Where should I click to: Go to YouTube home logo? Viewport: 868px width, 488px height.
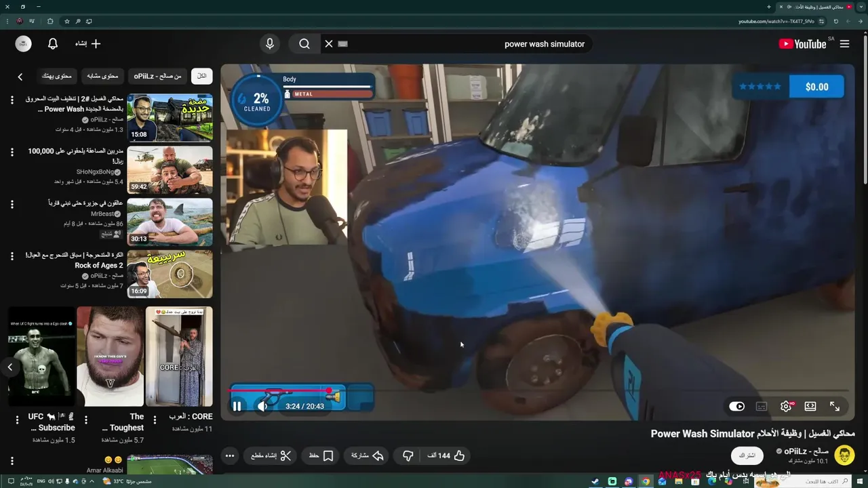(x=802, y=44)
